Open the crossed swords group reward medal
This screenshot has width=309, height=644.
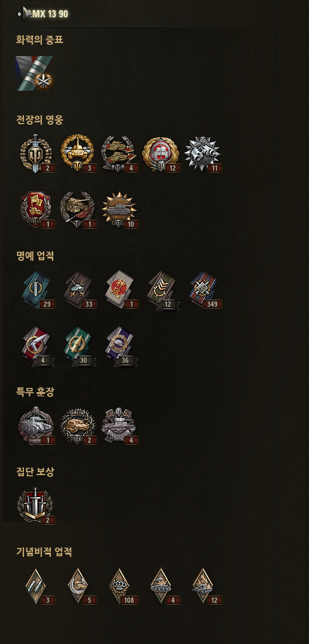click(36, 505)
